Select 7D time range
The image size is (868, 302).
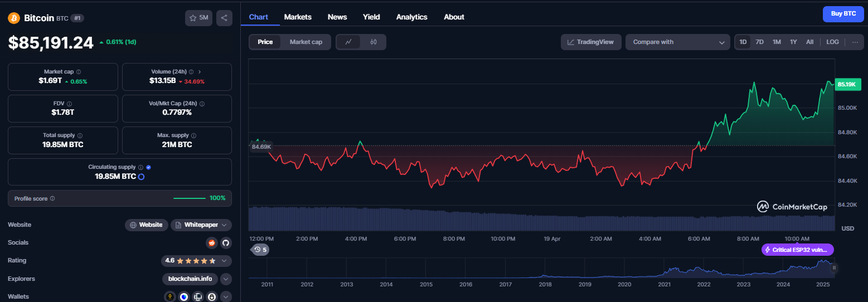click(x=759, y=42)
